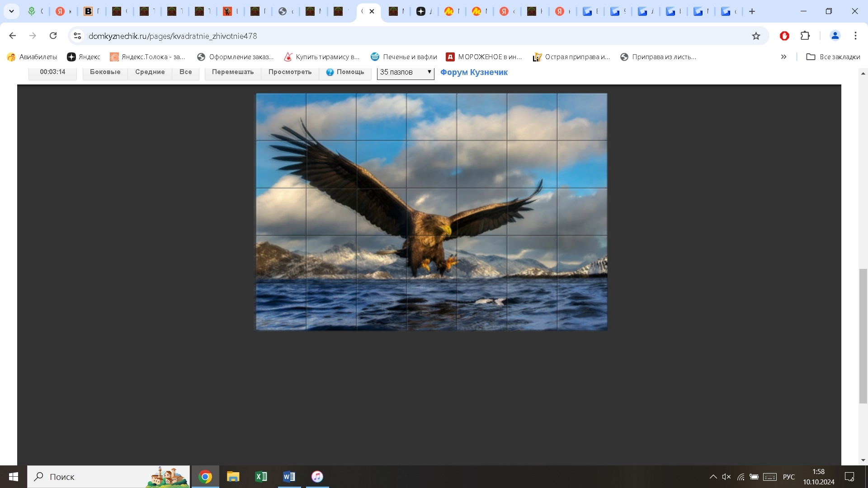Switch to Chrome on the taskbar

205,477
